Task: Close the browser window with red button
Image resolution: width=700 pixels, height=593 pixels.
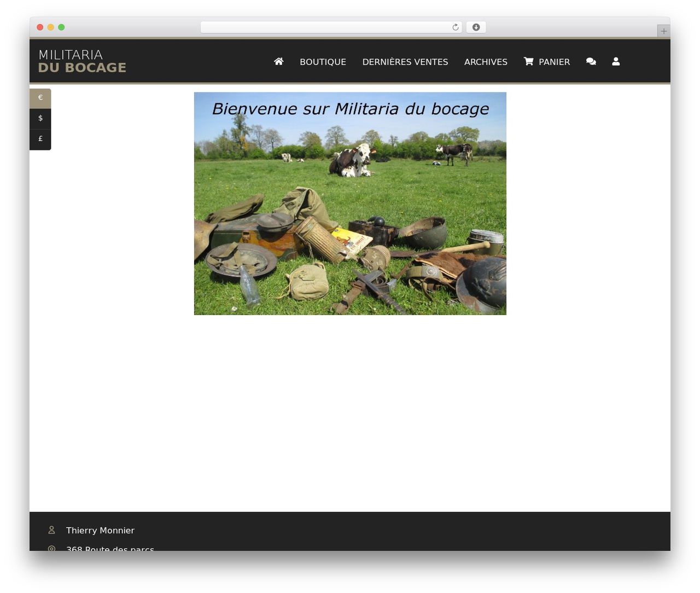Action: [x=40, y=27]
